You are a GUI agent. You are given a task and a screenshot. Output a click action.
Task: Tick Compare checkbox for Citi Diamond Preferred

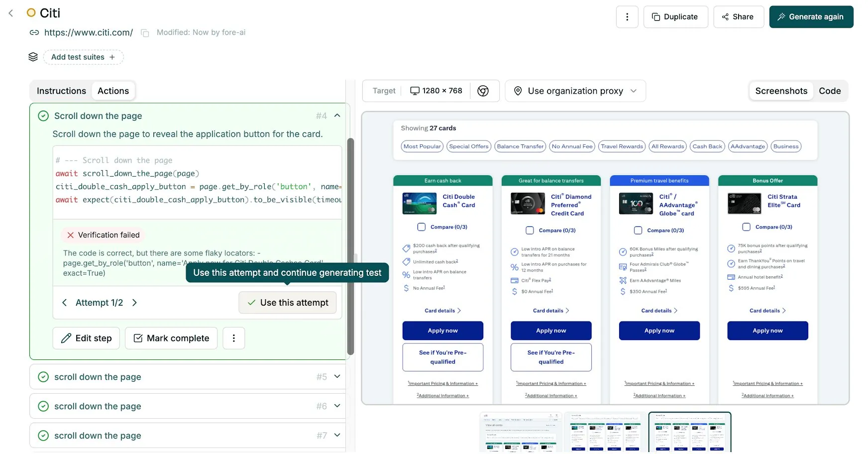click(530, 230)
